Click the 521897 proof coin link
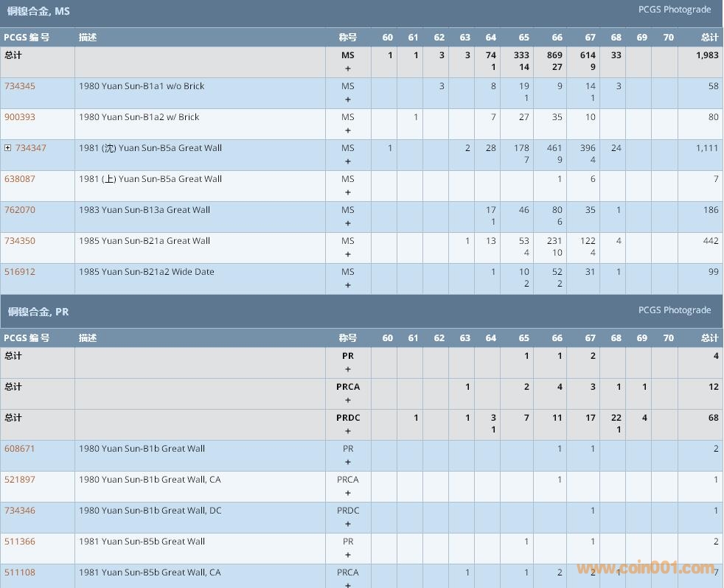 (x=20, y=480)
